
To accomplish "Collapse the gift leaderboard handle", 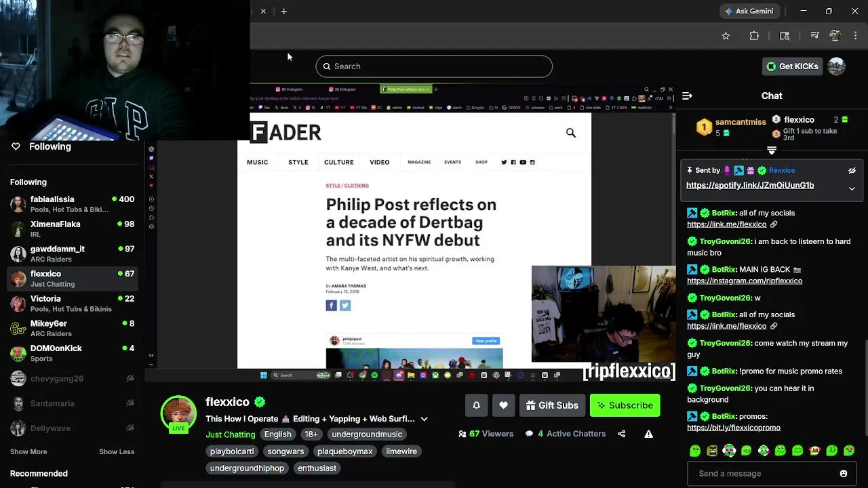I will click(772, 150).
